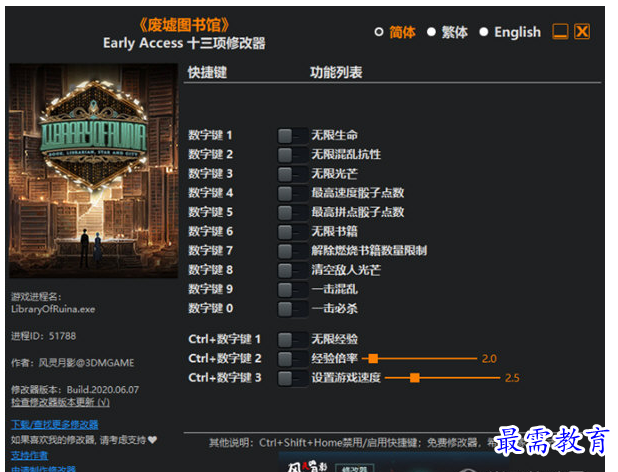Image resolution: width=618 pixels, height=472 pixels.
Task: Click Ctrl+数字键 1 hotkey label
Action: (x=225, y=339)
